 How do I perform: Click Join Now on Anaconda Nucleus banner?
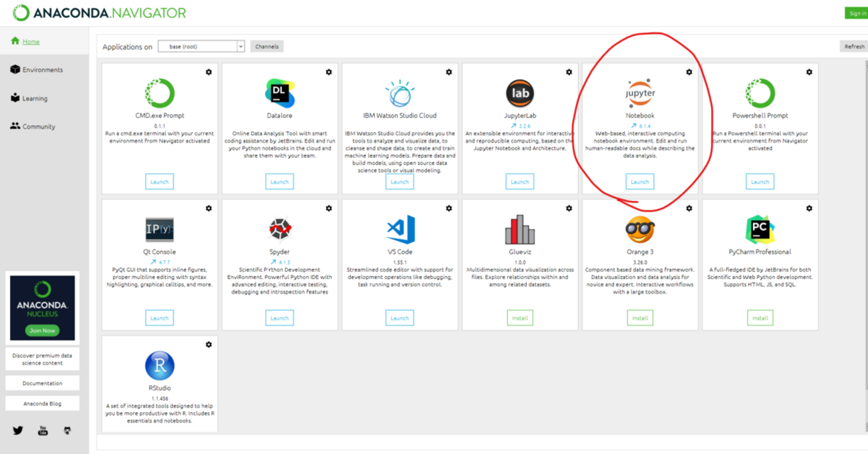coord(42,330)
